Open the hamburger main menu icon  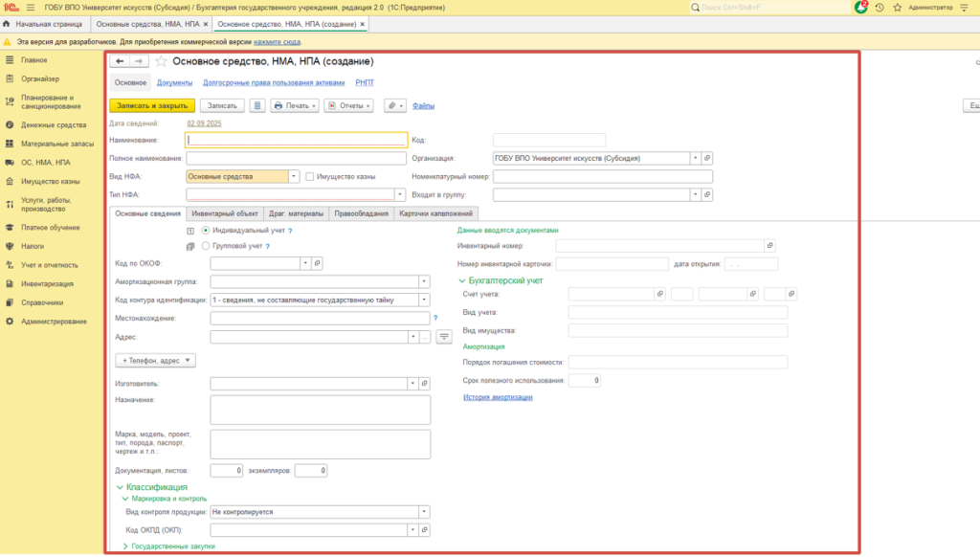click(31, 8)
